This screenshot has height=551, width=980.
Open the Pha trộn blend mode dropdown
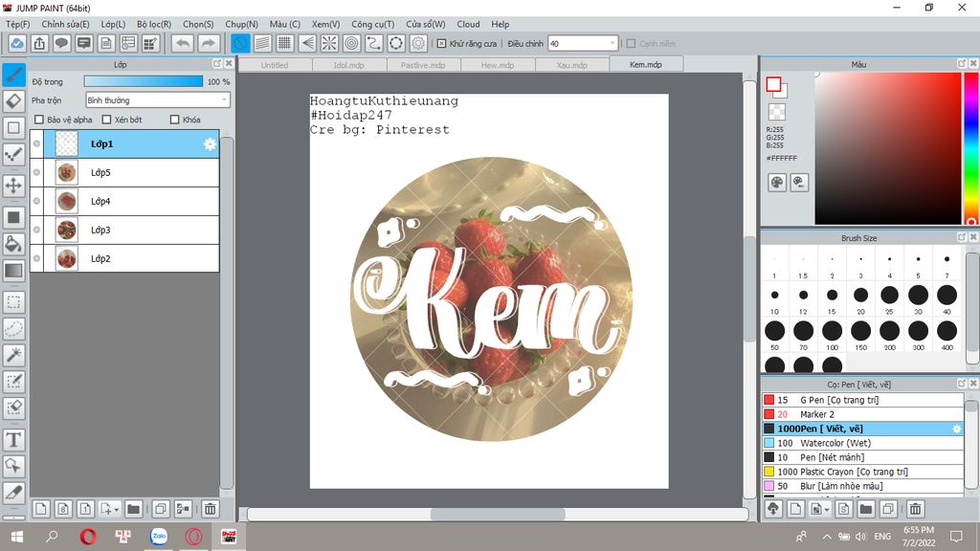pyautogui.click(x=158, y=99)
